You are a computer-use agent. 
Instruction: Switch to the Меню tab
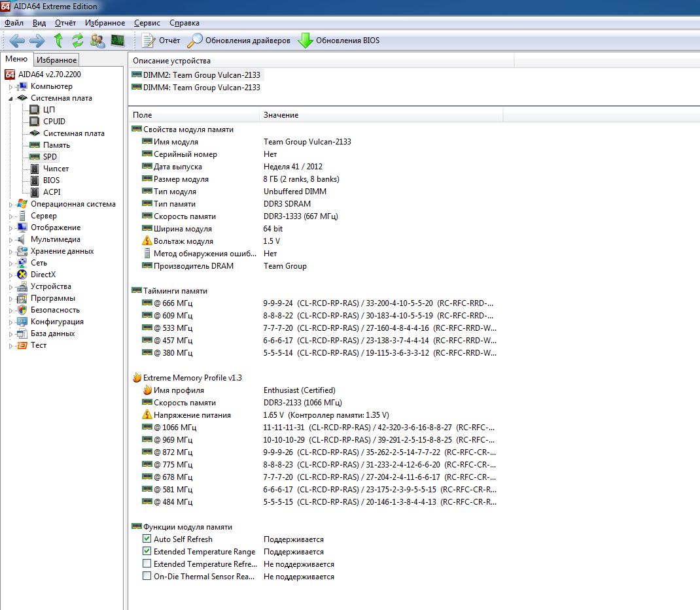16,59
